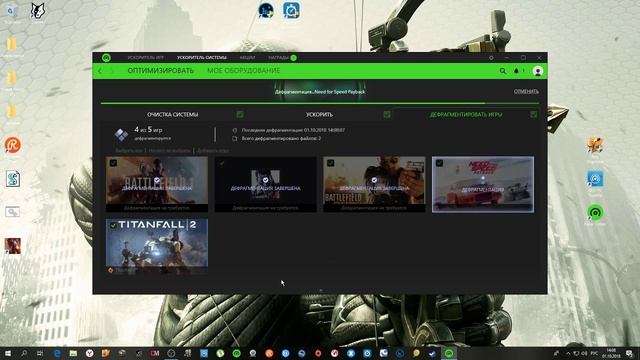Open File Explorer from taskbar
Screen dimensions: 640x360
73,353
